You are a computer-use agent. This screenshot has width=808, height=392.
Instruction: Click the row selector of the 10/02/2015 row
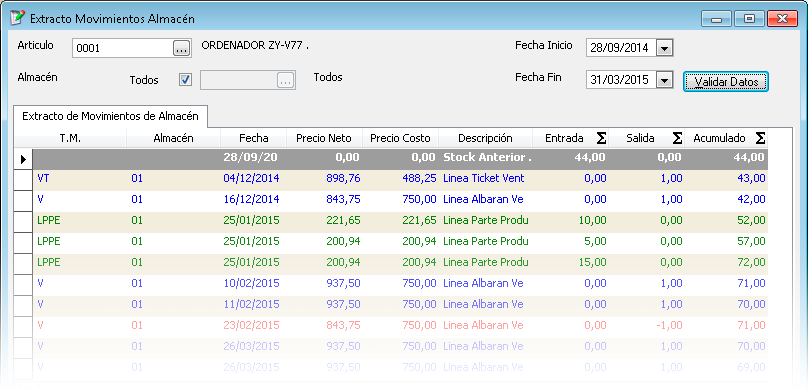pos(23,284)
